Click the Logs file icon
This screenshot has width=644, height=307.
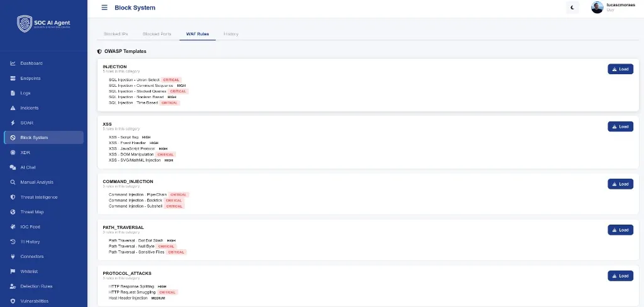click(13, 93)
